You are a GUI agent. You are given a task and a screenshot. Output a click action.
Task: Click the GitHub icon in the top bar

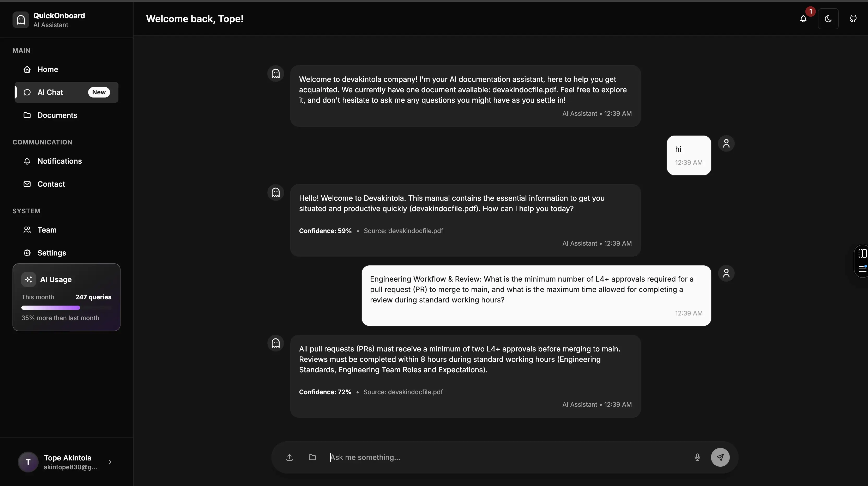(x=853, y=19)
